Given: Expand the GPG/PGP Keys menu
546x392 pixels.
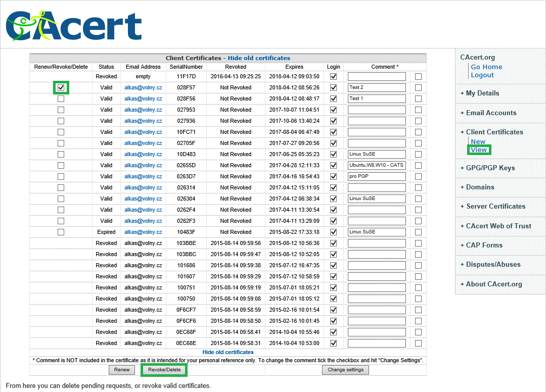Looking at the screenshot, I should point(490,168).
